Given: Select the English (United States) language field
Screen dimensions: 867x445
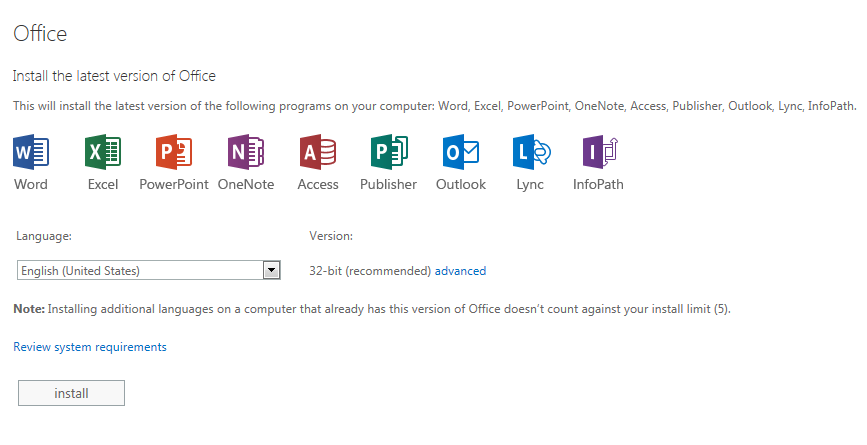Looking at the screenshot, I should coord(148,270).
